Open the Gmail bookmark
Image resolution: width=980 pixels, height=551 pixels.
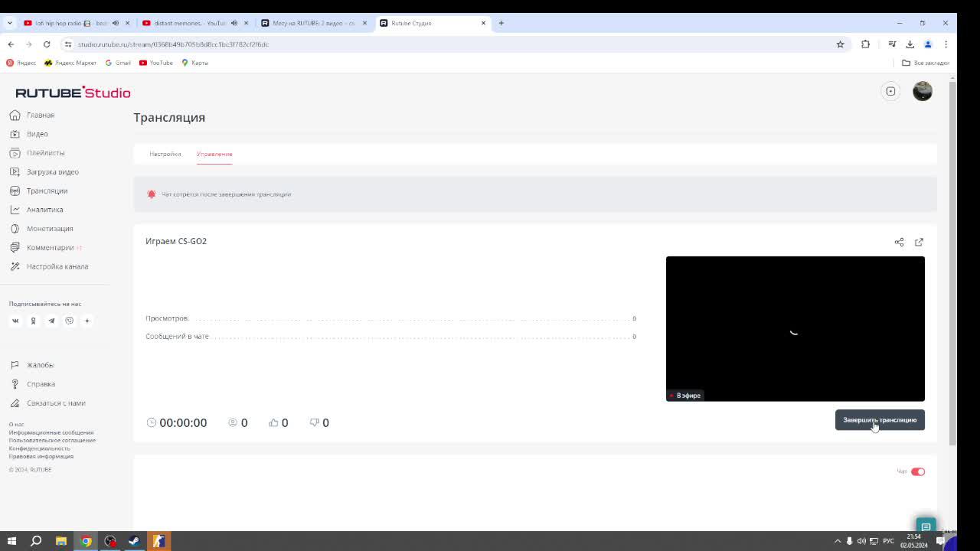[118, 63]
